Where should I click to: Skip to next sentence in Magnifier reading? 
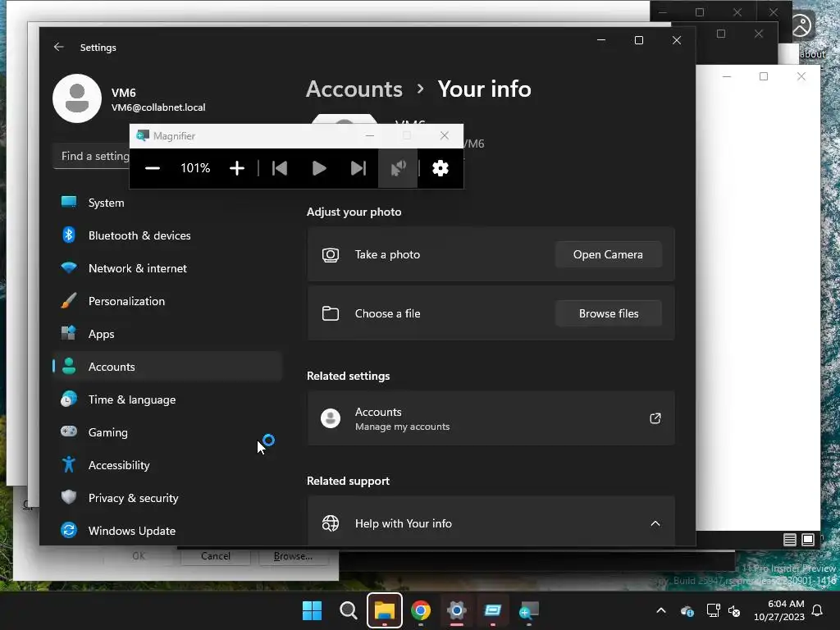tap(358, 168)
